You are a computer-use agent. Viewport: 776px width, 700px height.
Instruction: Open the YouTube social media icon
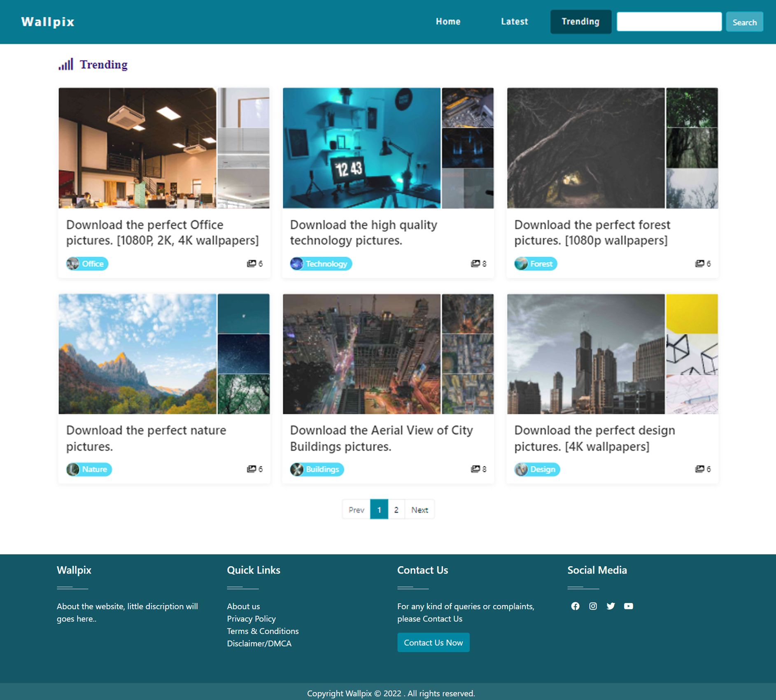click(x=628, y=606)
